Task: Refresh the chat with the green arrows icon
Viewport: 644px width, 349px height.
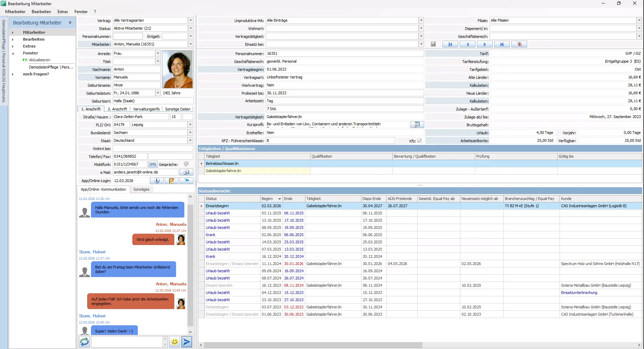Action: [x=84, y=342]
